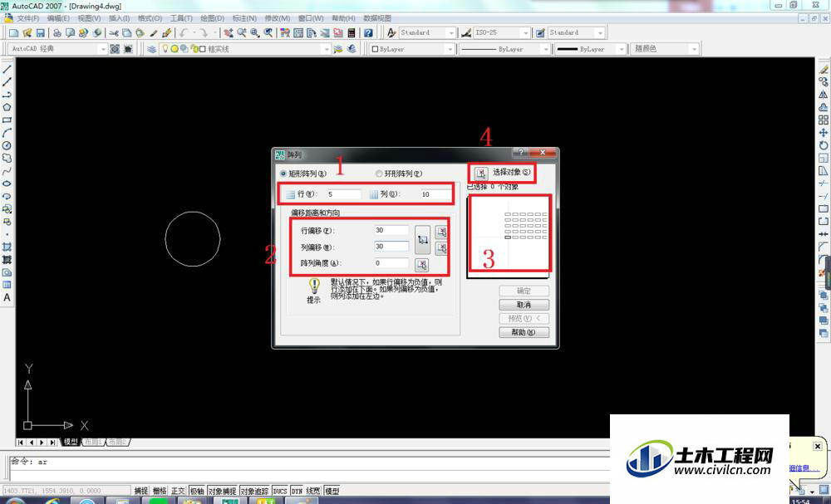Click the columns count input field
831x504 pixels.
click(x=435, y=194)
